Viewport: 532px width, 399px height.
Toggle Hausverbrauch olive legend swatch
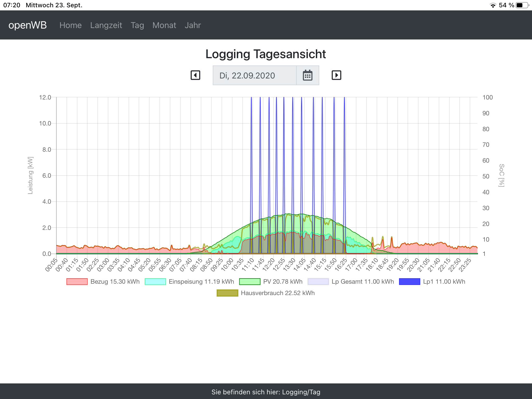click(x=227, y=293)
